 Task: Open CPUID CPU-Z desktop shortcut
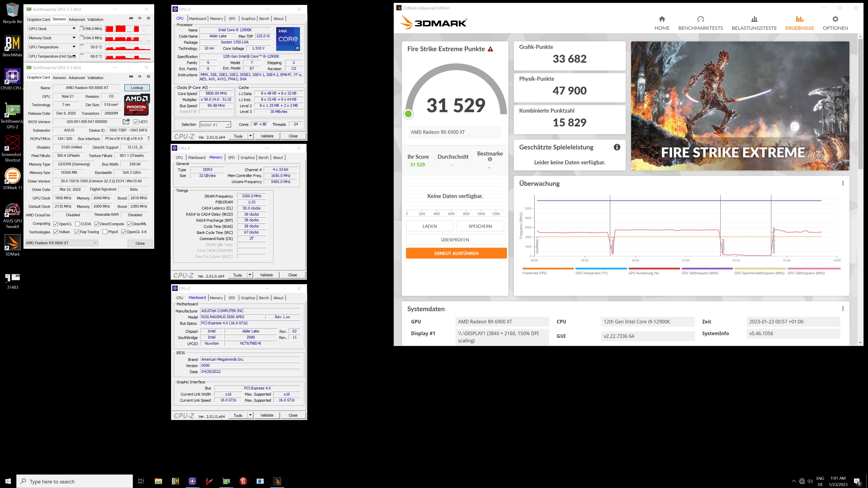[x=12, y=79]
